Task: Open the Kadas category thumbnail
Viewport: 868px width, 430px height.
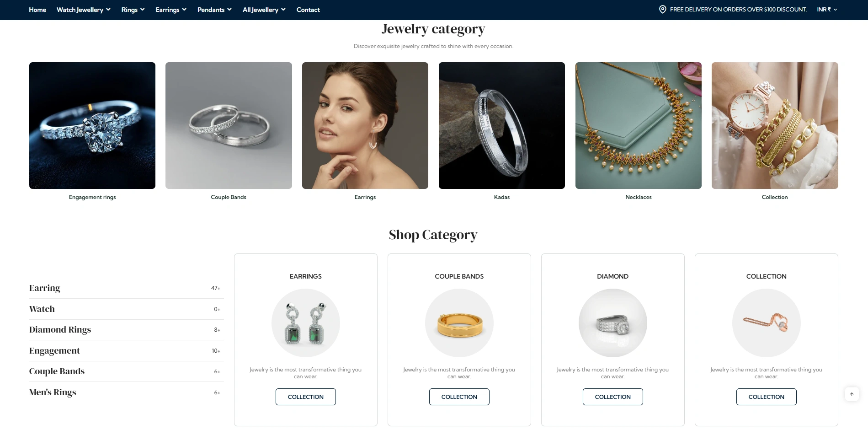Action: pos(501,125)
